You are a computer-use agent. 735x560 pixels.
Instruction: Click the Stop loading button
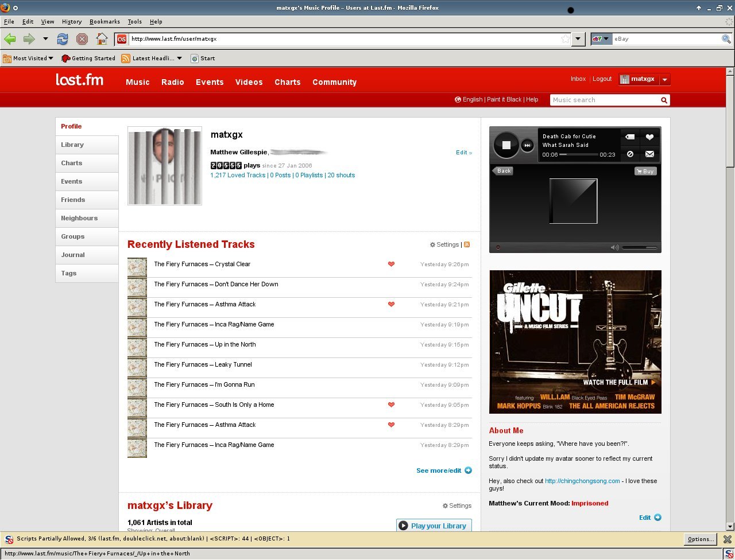pyautogui.click(x=82, y=39)
